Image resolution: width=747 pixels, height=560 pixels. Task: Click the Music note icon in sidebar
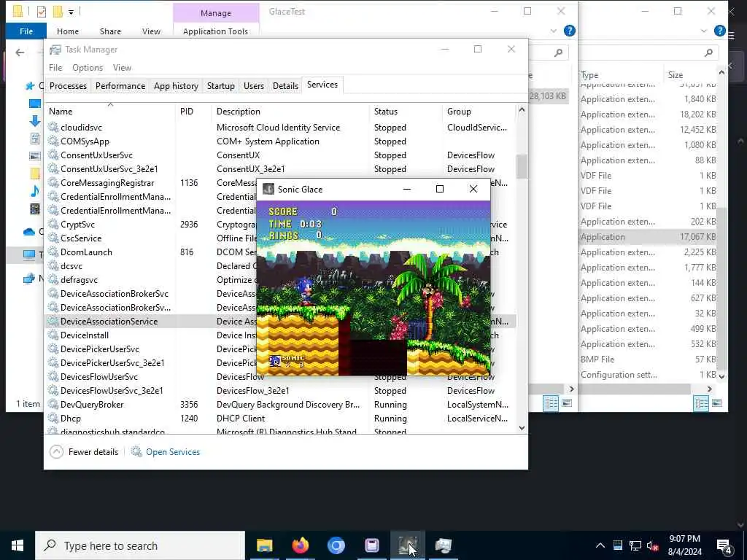coord(35,191)
